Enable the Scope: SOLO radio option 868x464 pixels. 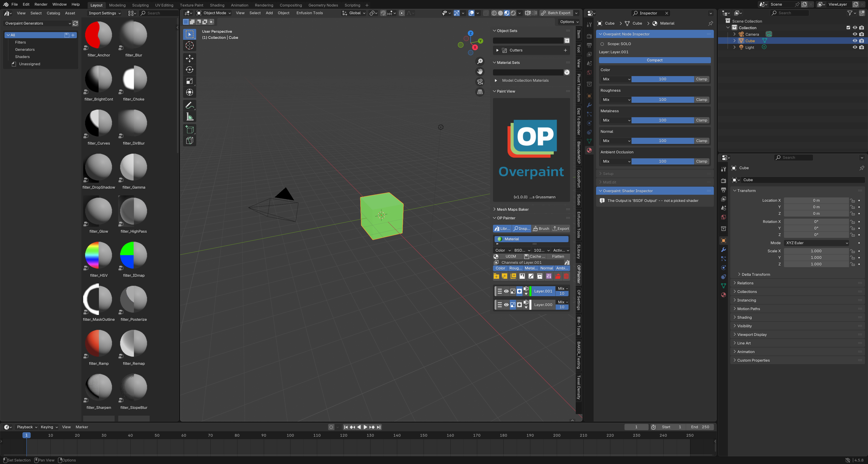click(602, 44)
